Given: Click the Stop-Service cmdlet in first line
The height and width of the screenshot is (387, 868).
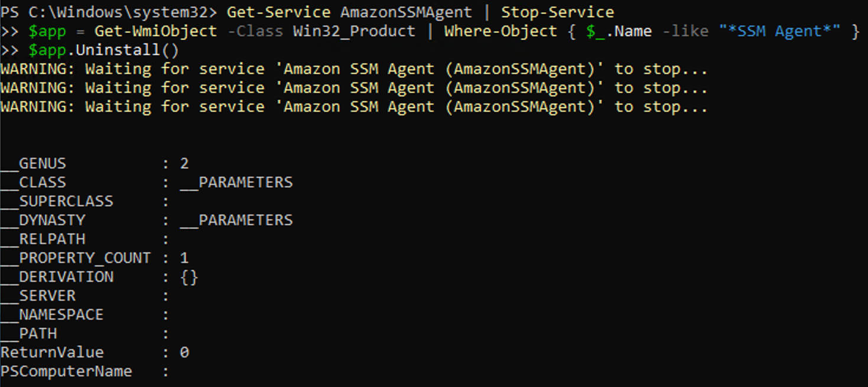Looking at the screenshot, I should click(558, 12).
